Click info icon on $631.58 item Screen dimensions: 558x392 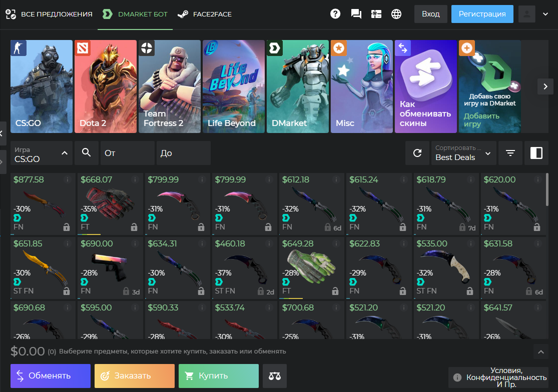point(537,244)
